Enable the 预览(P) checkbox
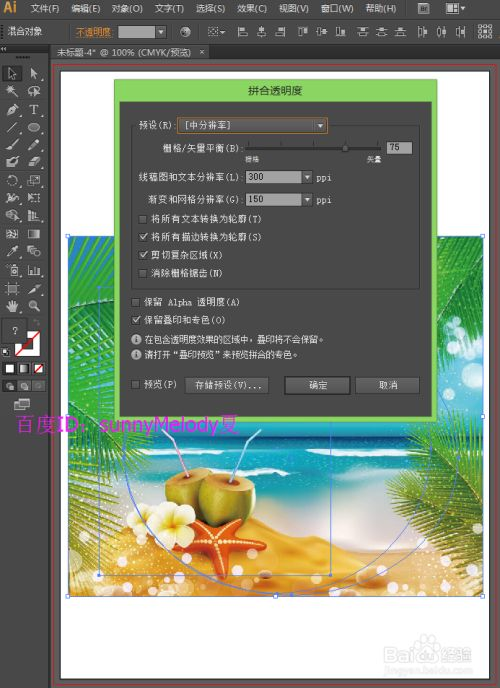 coord(136,384)
